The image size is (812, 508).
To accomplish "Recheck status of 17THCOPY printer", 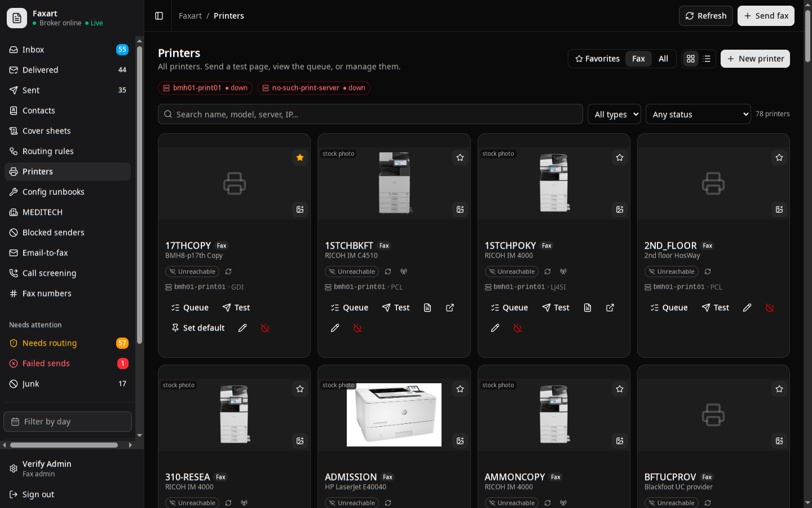I will 228,271.
